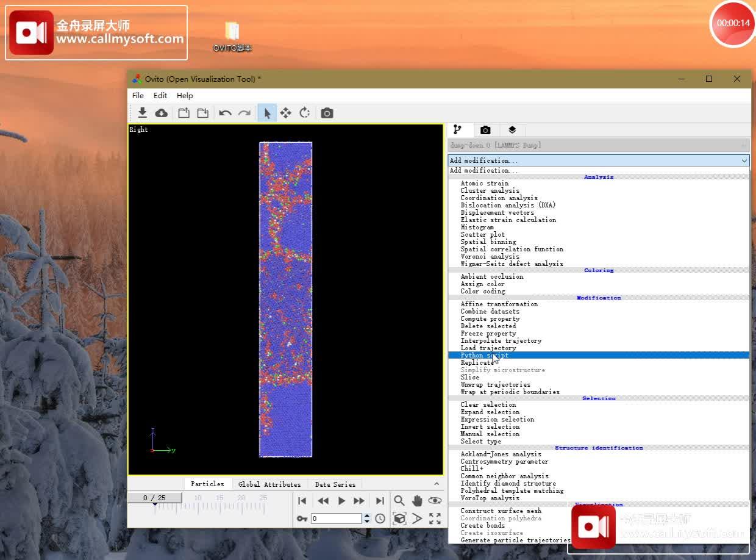Click the 0 / 25 timeline slider handle
Viewport: 756px width, 560px height.
[x=154, y=498]
